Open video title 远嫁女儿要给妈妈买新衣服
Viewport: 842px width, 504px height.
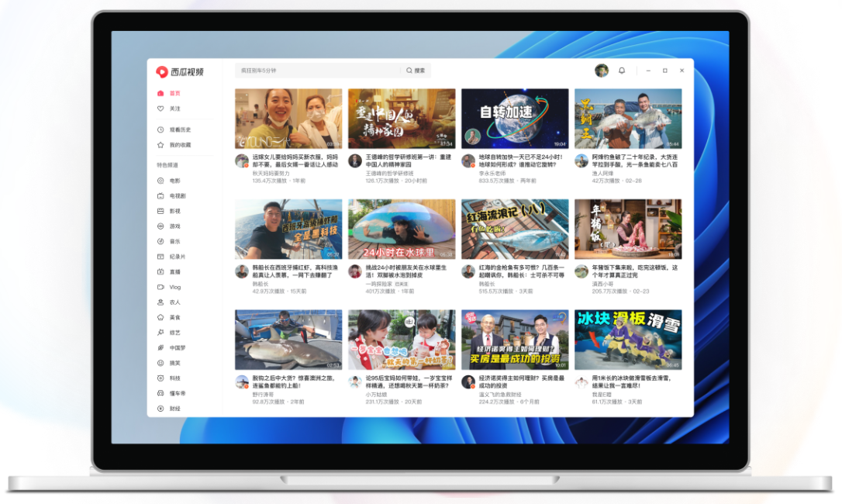[295, 161]
